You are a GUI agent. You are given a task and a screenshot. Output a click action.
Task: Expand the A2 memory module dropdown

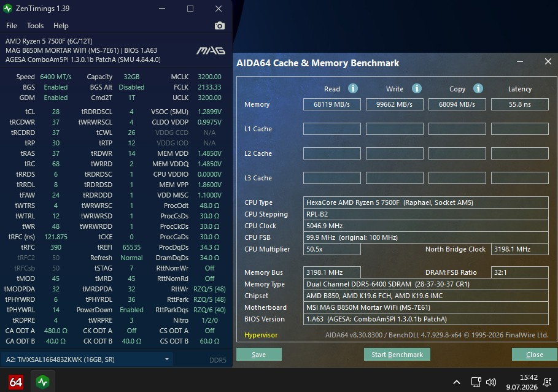pos(87,359)
